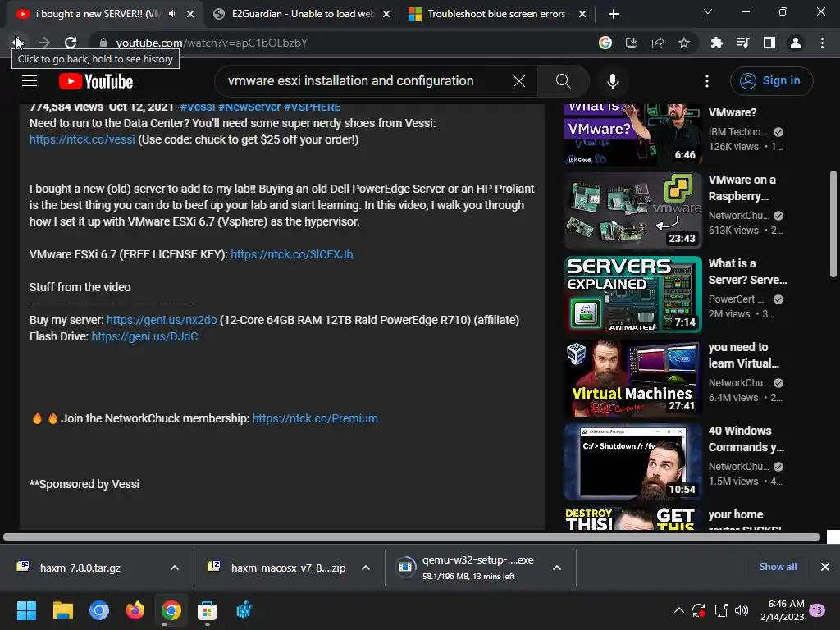
Task: Go to YouTube home via logo
Action: pyautogui.click(x=96, y=81)
